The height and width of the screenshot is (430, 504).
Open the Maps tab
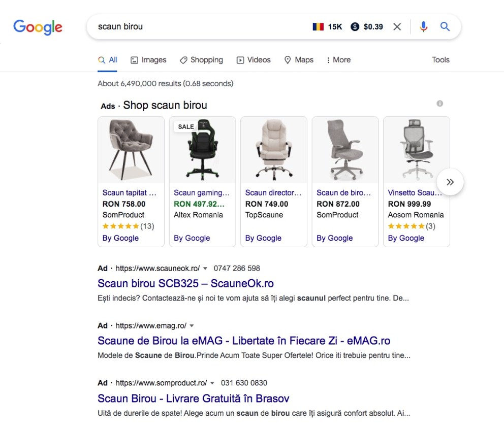pos(299,60)
